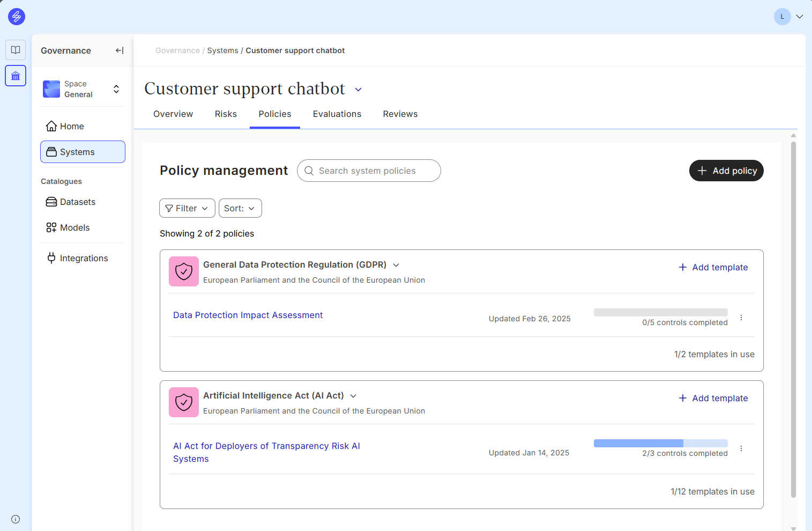
Task: Click the Add policy button
Action: pos(726,171)
